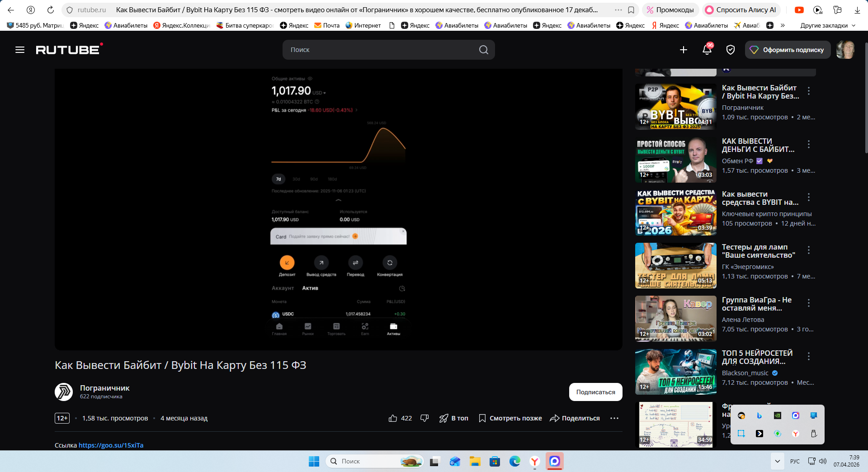
Task: Click the magnifier icon in RUTUBE search
Action: pos(484,50)
